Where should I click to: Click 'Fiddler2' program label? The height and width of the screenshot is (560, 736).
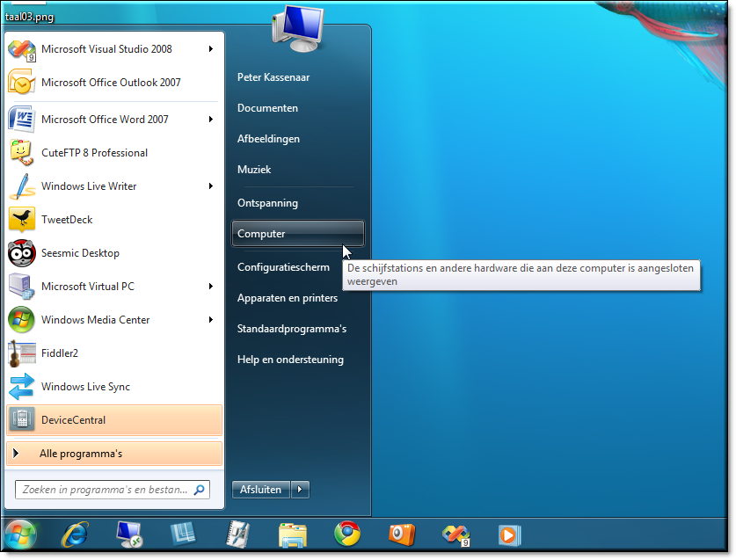[x=60, y=353]
